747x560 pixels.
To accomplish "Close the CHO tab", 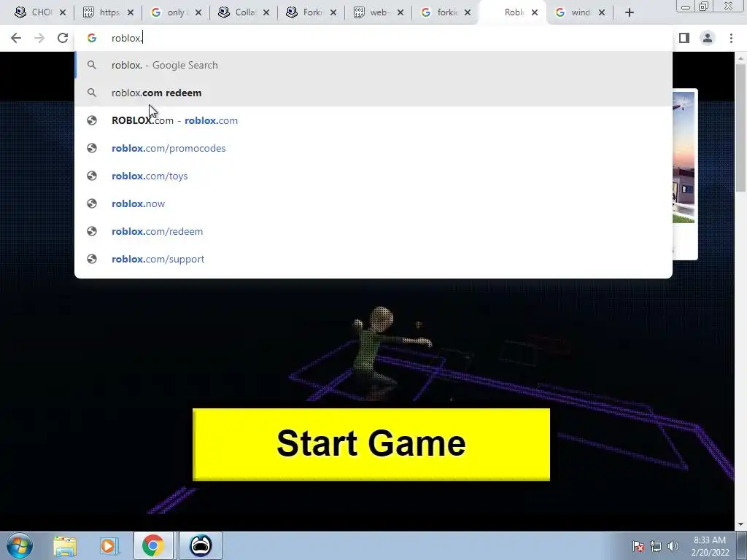I will tap(63, 12).
